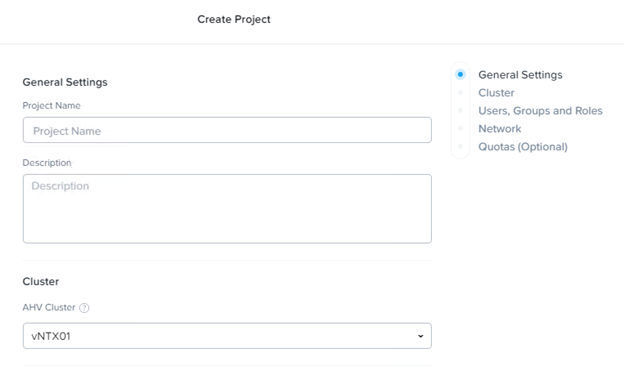Click the Description field label
The width and height of the screenshot is (624, 366).
tap(47, 163)
